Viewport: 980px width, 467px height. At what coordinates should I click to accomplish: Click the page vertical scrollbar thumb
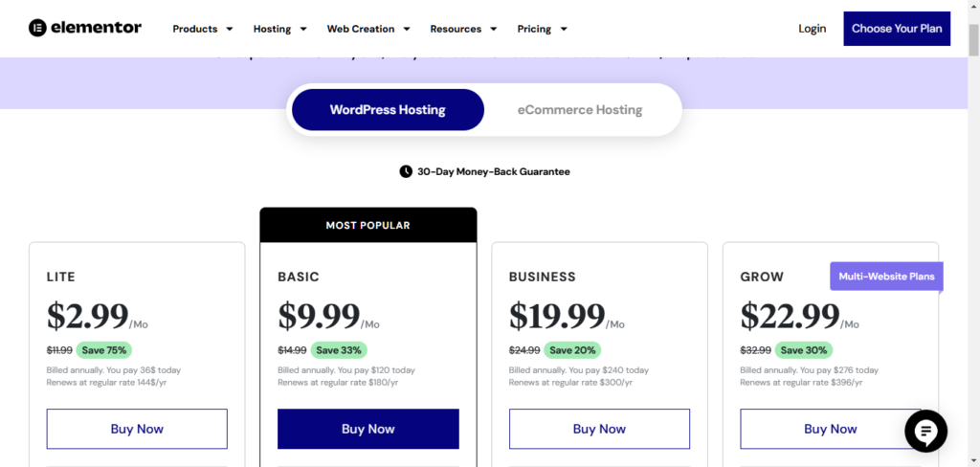tap(973, 40)
